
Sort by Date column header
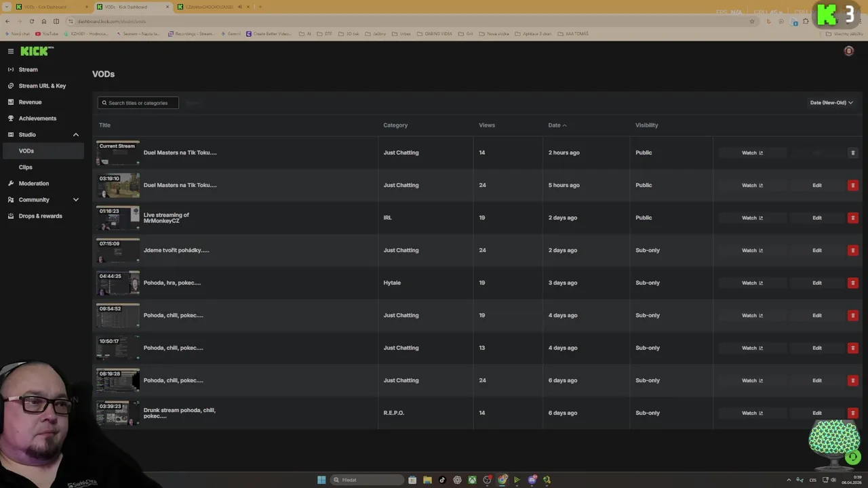pos(557,125)
